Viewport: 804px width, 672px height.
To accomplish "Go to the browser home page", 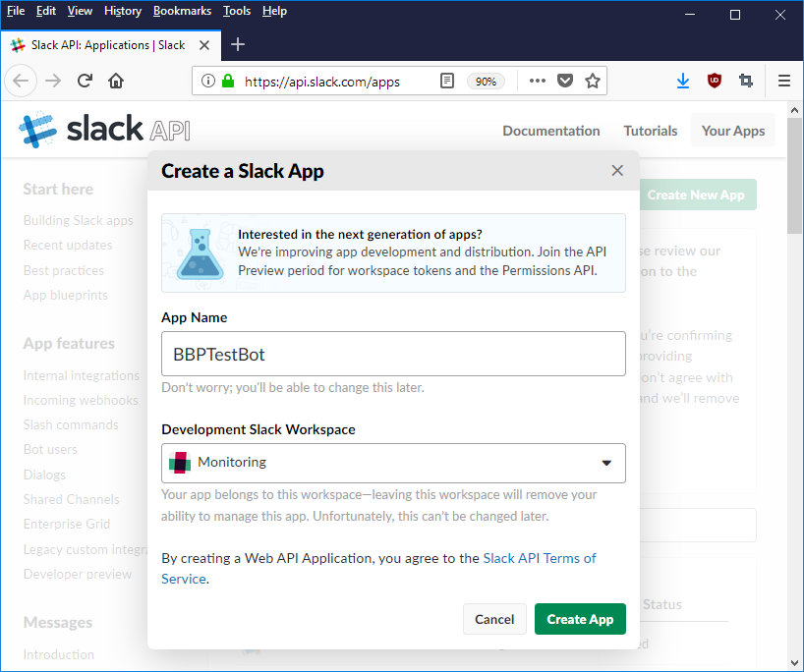I will 116,81.
